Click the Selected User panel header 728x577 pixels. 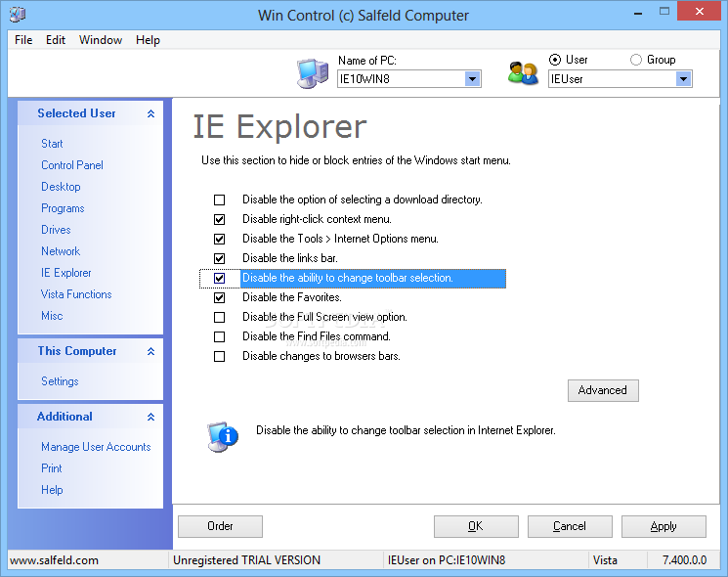point(90,113)
